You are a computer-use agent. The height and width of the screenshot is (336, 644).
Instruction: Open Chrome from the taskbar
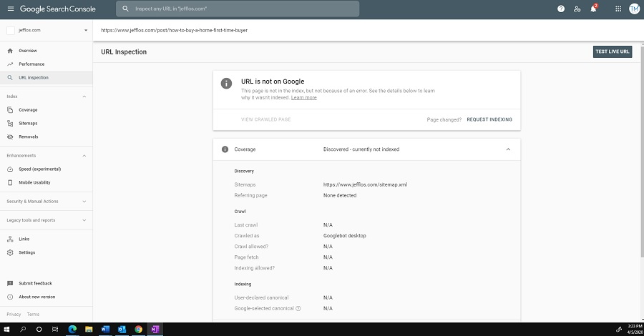[x=138, y=329]
